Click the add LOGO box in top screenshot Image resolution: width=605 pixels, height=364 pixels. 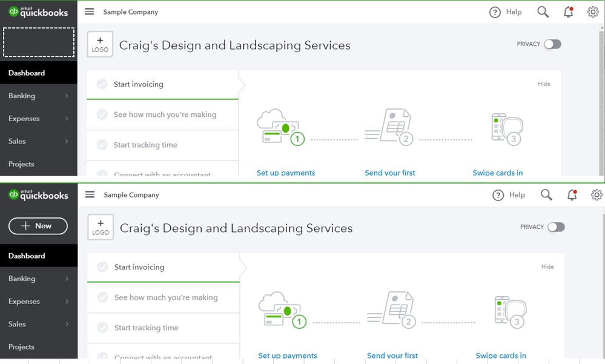click(100, 44)
